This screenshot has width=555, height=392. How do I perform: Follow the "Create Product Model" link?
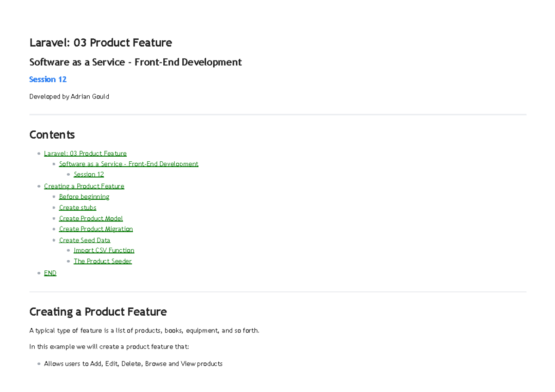pos(91,218)
